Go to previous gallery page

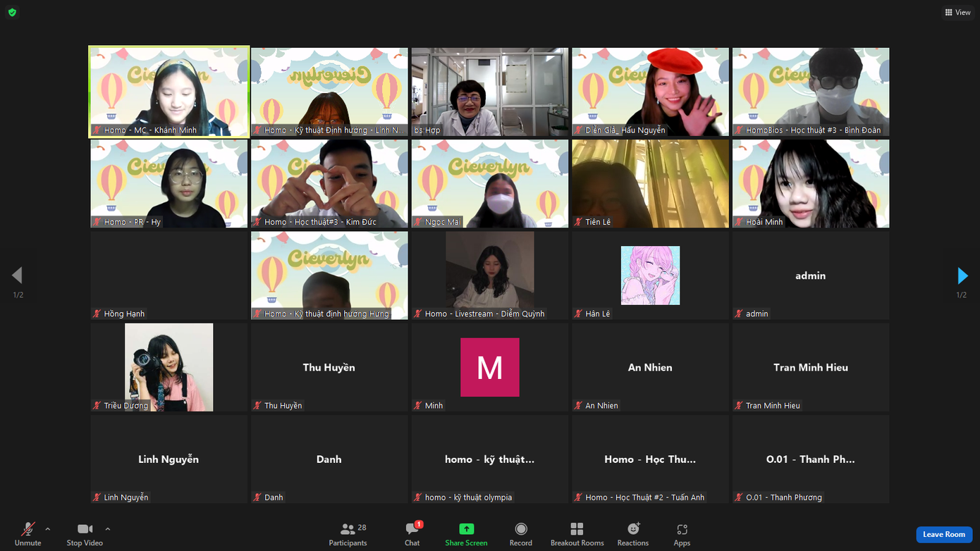coord(18,275)
